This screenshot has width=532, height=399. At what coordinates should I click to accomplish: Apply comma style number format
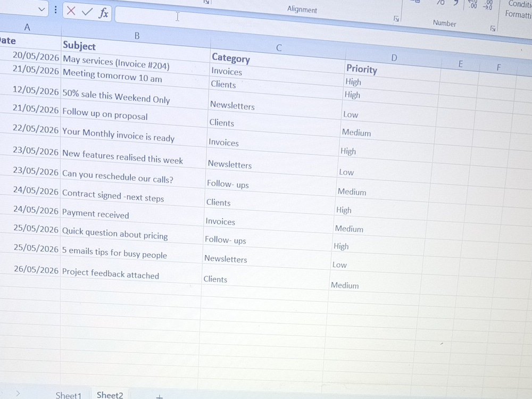click(x=456, y=3)
